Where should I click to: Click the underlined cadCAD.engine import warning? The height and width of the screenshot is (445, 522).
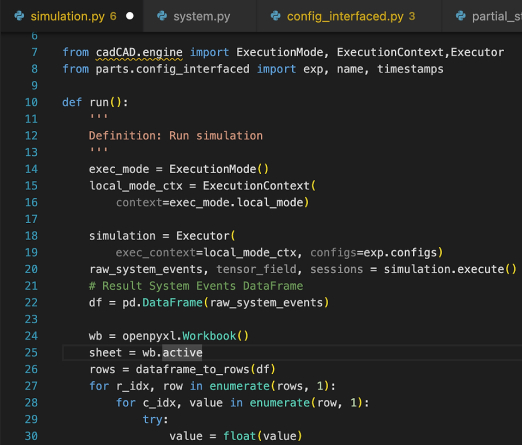[139, 53]
